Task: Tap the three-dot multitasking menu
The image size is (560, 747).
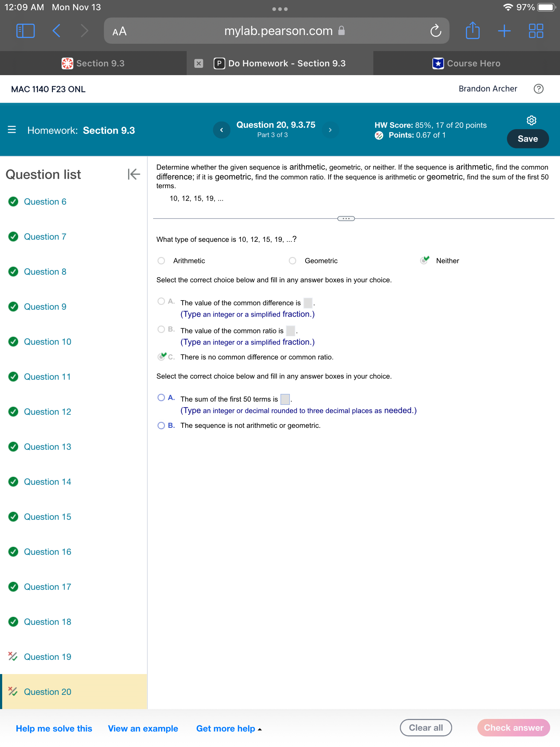Action: coord(280,9)
